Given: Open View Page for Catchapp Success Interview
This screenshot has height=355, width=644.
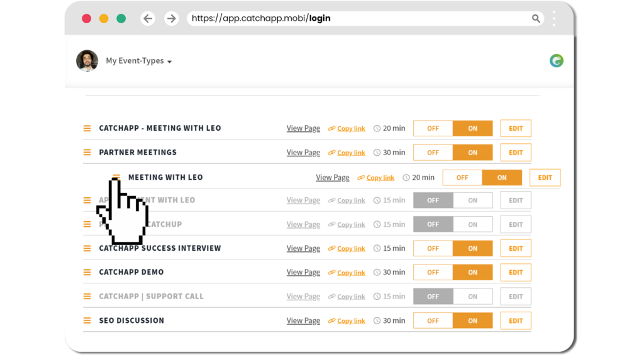Looking at the screenshot, I should (x=303, y=248).
